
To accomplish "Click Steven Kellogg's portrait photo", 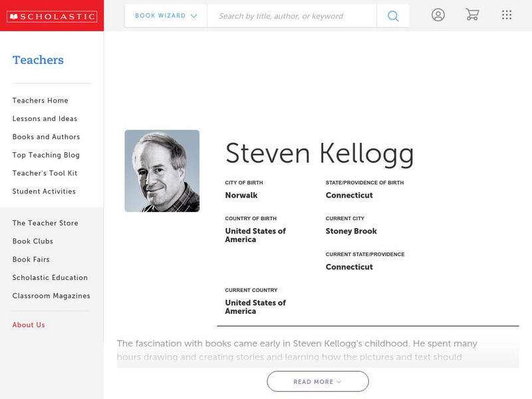I will 162,171.
